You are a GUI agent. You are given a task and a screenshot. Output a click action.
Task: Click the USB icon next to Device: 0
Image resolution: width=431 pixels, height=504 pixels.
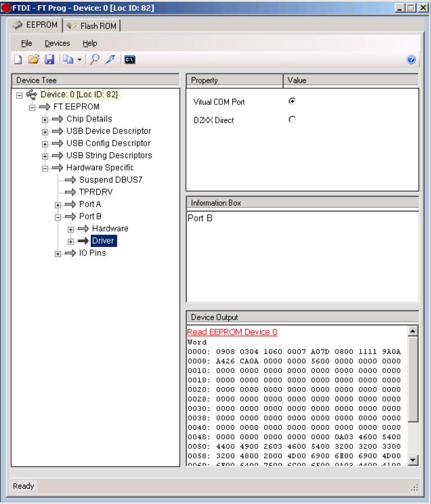pyautogui.click(x=31, y=94)
